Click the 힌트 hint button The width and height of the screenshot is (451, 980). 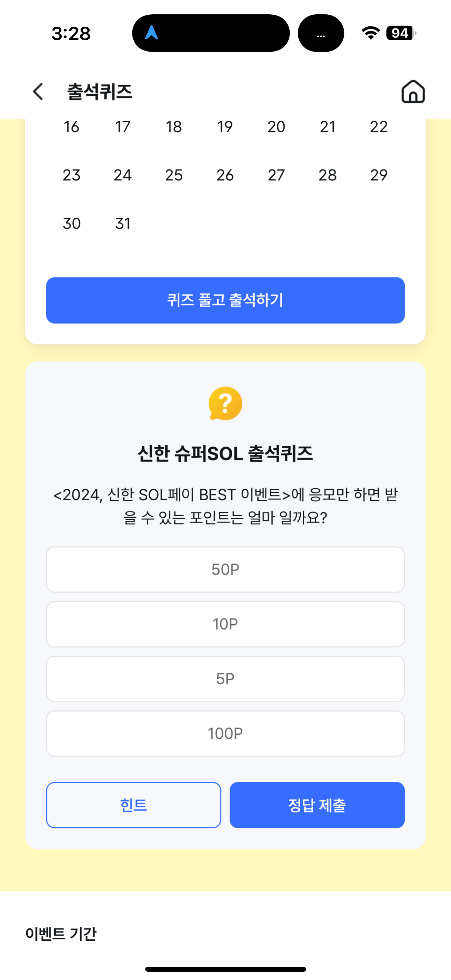tap(134, 805)
